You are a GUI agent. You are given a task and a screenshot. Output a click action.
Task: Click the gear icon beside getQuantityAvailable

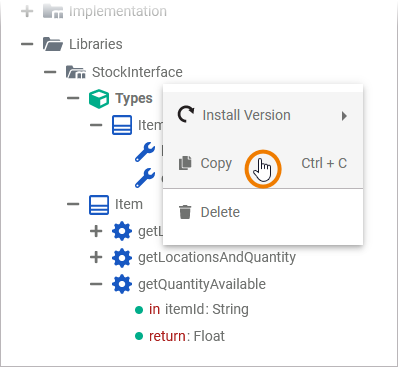tap(122, 284)
